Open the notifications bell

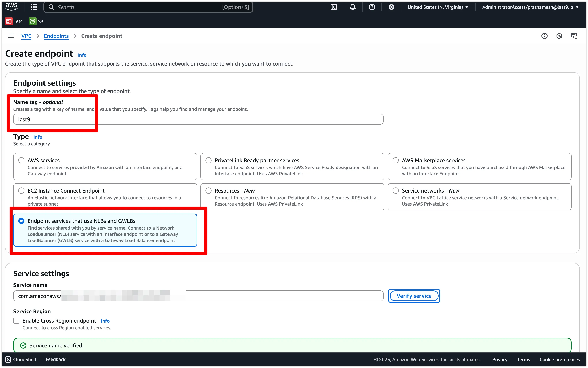[x=353, y=7]
